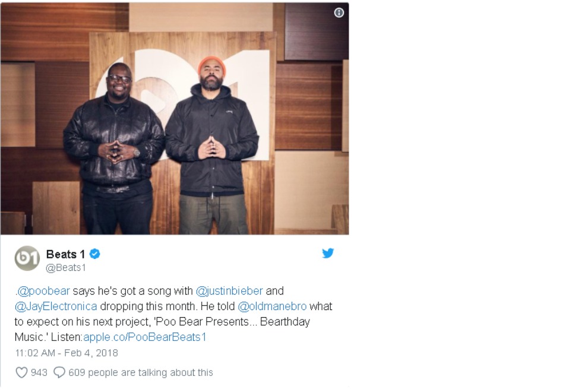Open the Twitter bird logo
This screenshot has width=588, height=392.
328,253
